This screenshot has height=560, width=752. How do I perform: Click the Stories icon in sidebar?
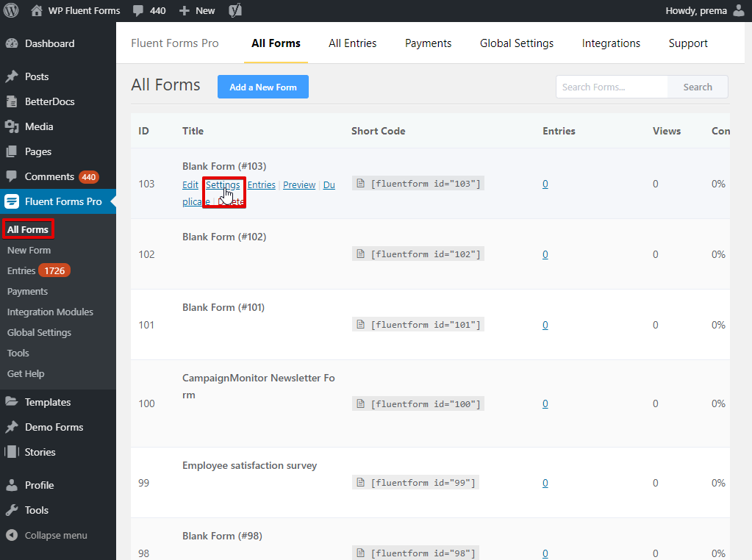pyautogui.click(x=12, y=452)
